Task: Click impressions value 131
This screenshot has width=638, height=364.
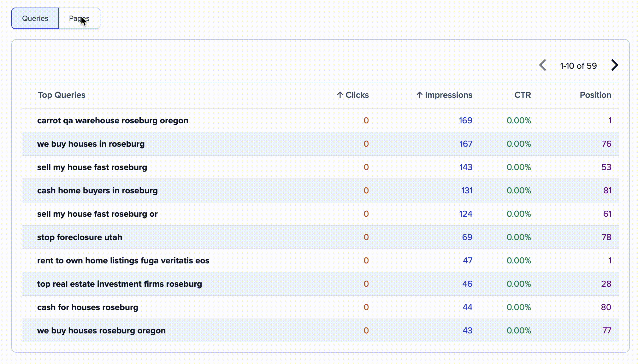Action: 467,191
